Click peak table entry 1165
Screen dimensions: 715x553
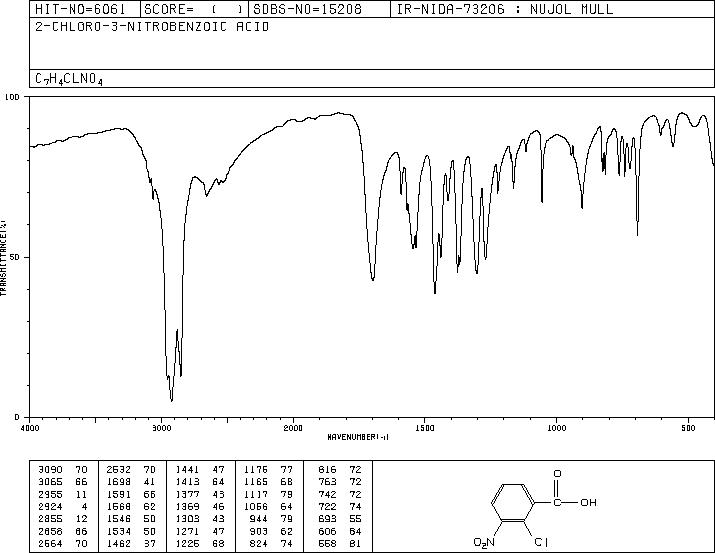point(256,482)
